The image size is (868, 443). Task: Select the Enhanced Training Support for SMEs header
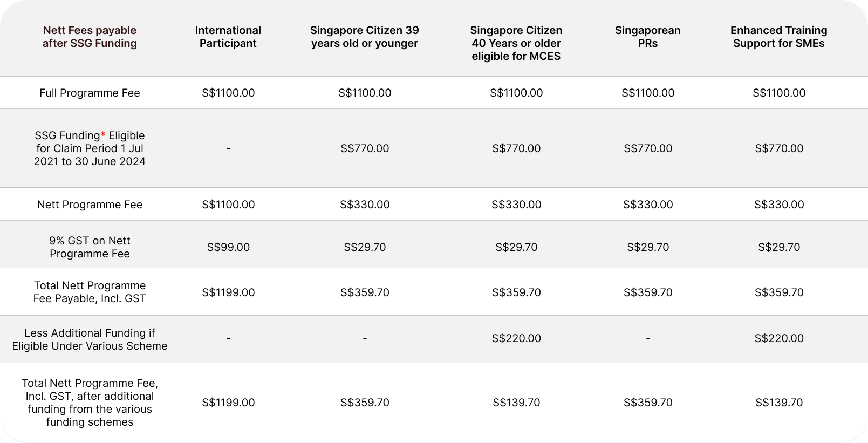coord(778,37)
